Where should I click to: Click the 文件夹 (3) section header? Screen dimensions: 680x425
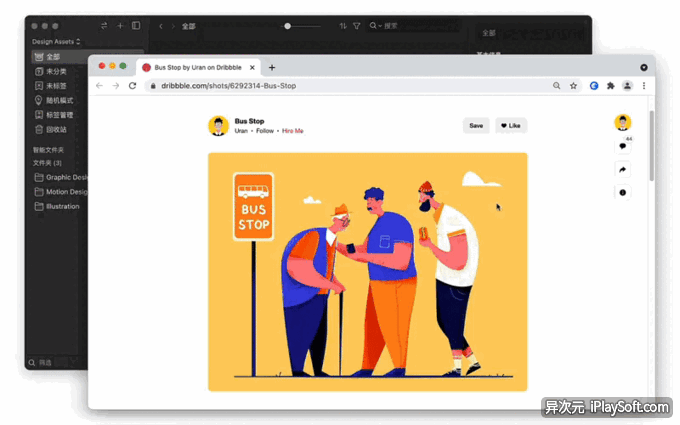click(47, 163)
